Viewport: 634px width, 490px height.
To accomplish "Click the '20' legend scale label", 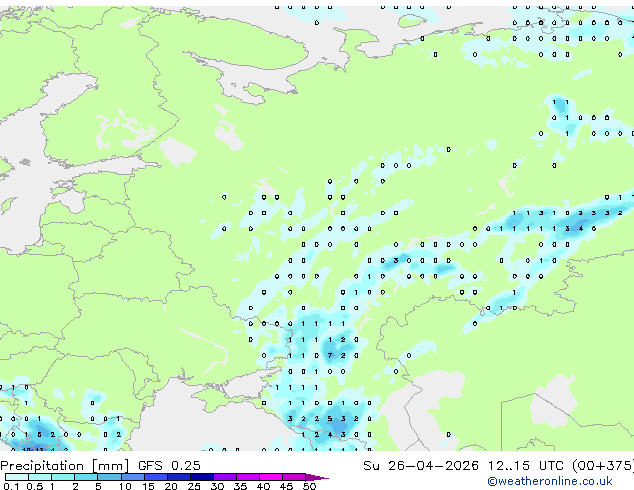I will (x=171, y=486).
